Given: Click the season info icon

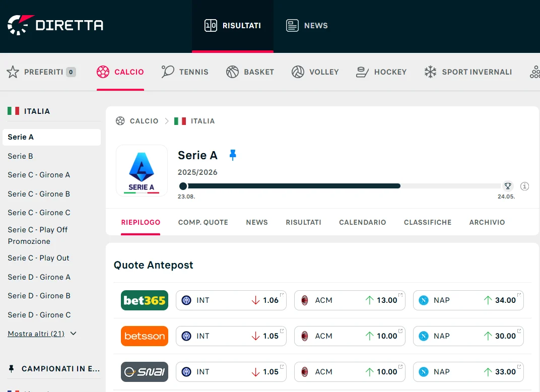Looking at the screenshot, I should [524, 186].
